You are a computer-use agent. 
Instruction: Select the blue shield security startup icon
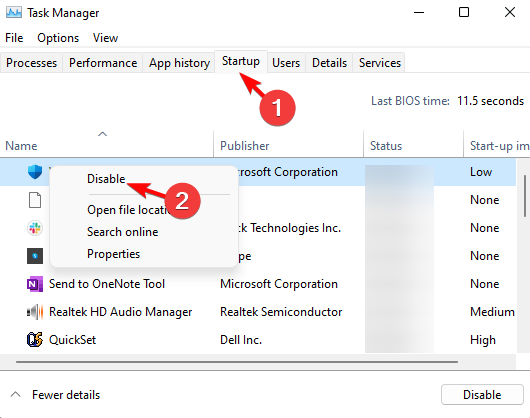pos(35,172)
